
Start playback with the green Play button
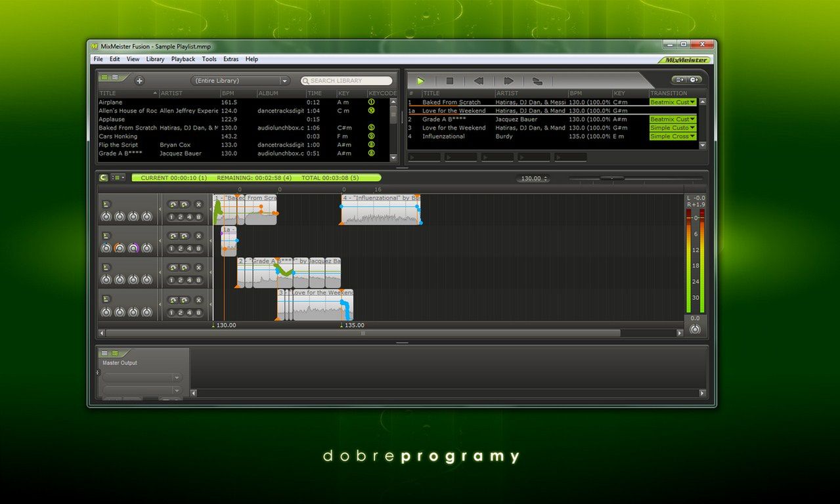(x=420, y=81)
